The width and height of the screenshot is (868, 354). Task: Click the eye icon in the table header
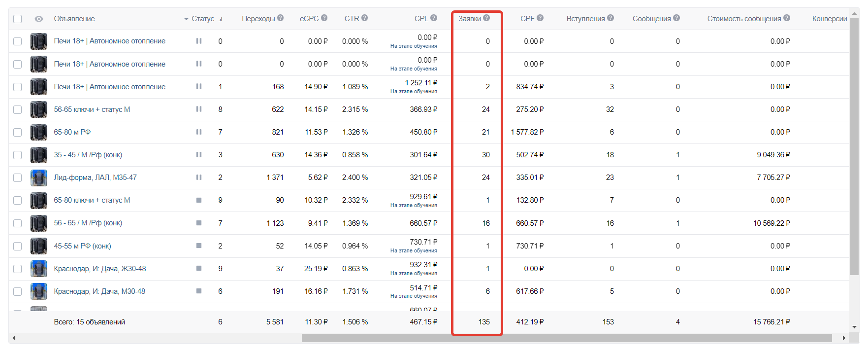(x=39, y=19)
